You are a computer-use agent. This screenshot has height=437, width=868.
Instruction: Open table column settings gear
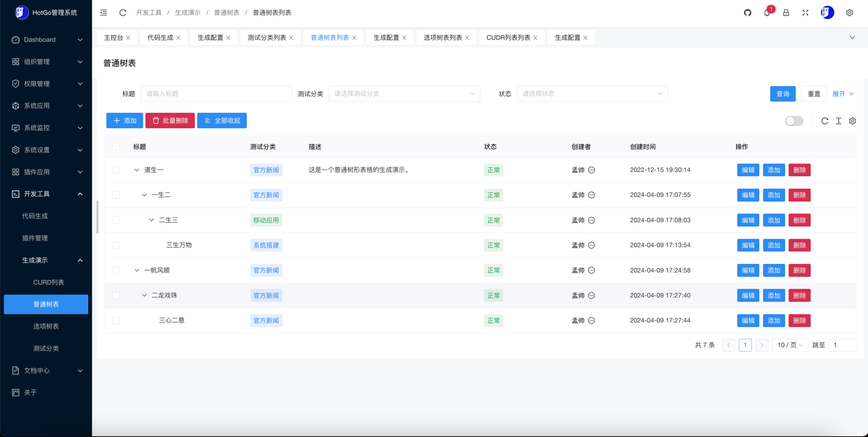[852, 121]
